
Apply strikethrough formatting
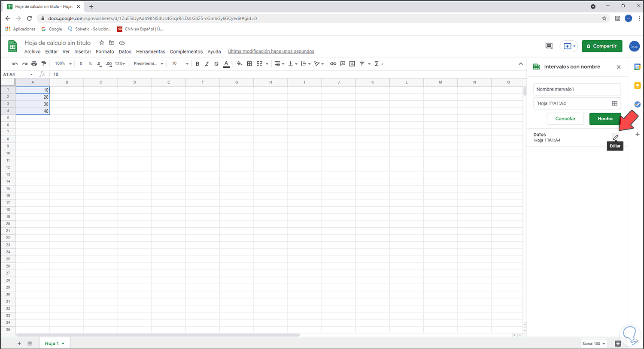216,63
